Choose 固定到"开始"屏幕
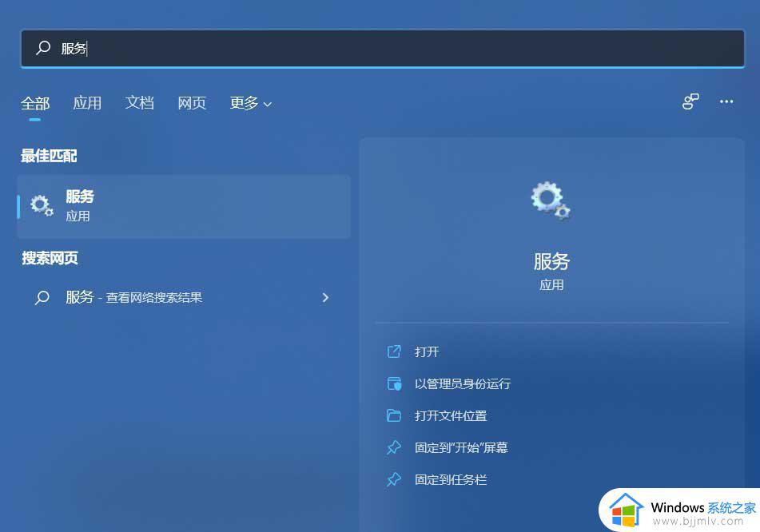 click(461, 447)
